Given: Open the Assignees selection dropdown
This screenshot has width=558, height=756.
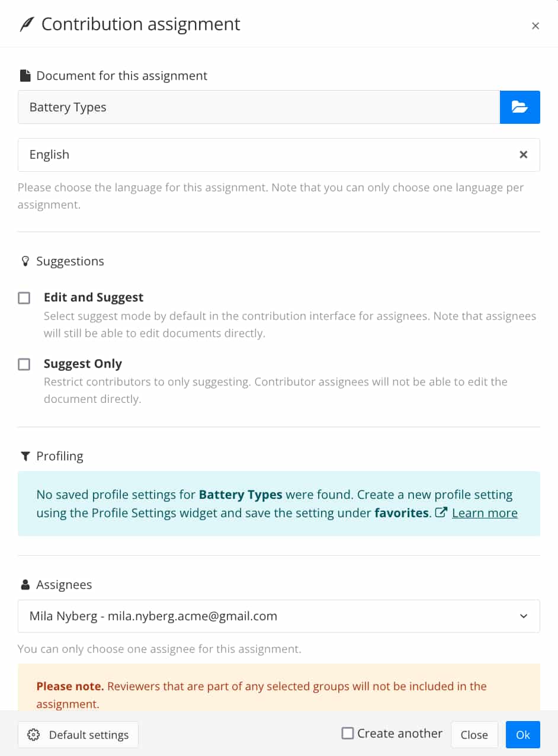Looking at the screenshot, I should point(278,616).
